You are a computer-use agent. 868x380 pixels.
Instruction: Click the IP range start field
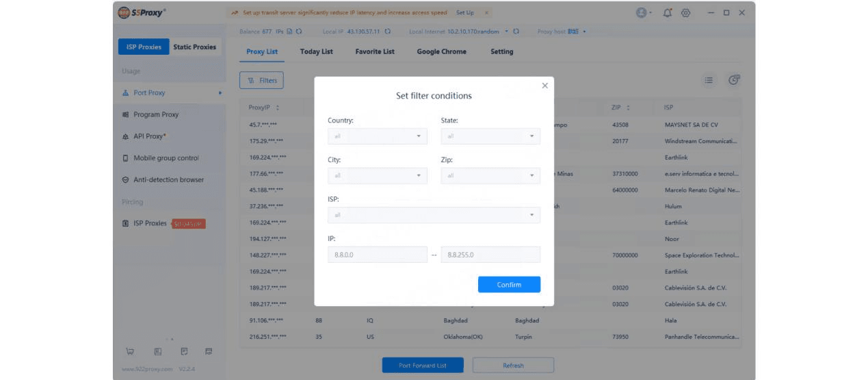[x=377, y=255]
